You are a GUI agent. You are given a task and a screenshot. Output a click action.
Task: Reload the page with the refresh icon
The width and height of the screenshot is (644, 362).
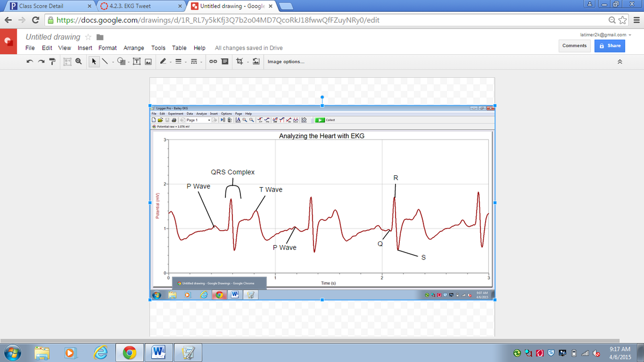point(35,21)
